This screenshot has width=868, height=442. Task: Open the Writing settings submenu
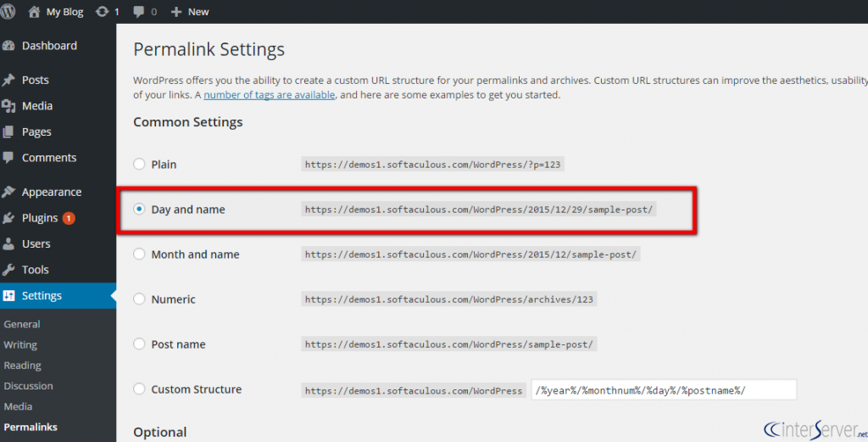point(20,344)
